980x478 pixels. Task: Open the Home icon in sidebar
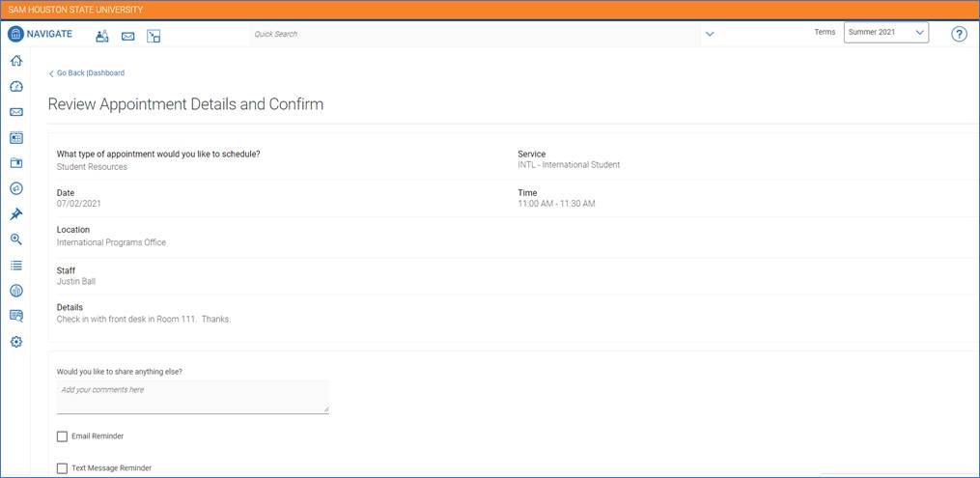15,61
